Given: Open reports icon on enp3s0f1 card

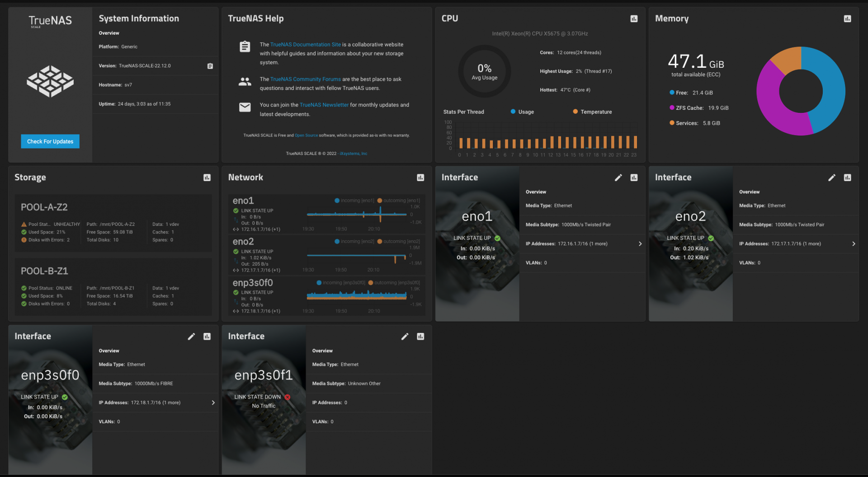Looking at the screenshot, I should 420,337.
